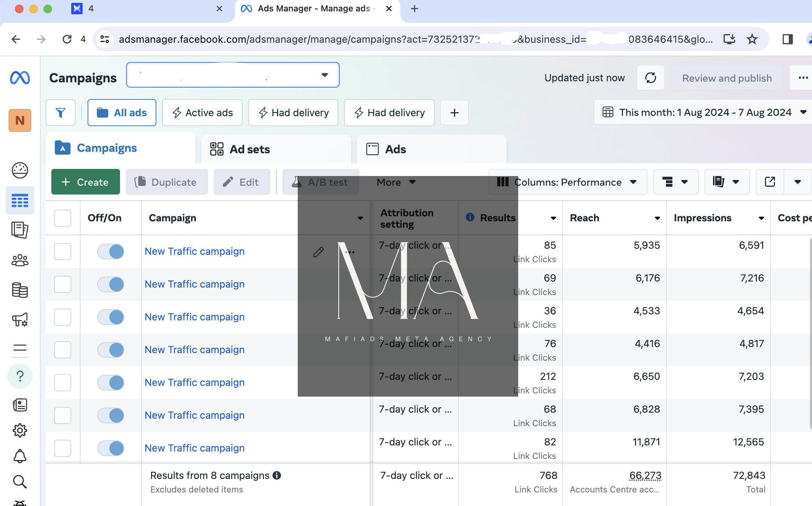The height and width of the screenshot is (506, 812).
Task: Open the New Traffic campaign with 7,216 impressions
Action: tap(194, 284)
